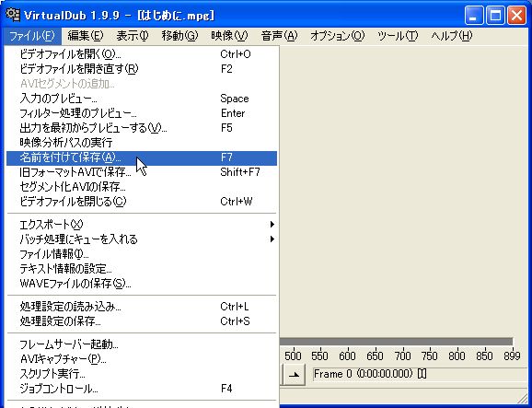This screenshot has width=532, height=408.
Task: Expand バッチ処理にキューを入れる submenu
Action: 142,239
